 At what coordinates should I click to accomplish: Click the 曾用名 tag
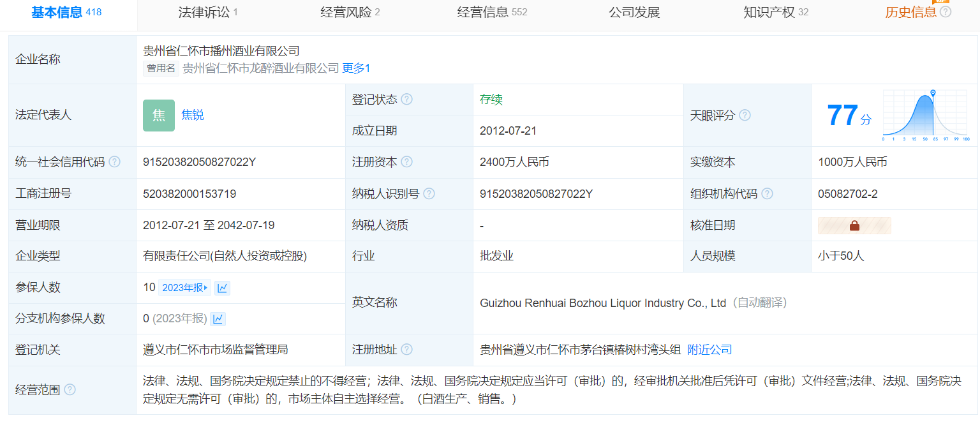(161, 68)
